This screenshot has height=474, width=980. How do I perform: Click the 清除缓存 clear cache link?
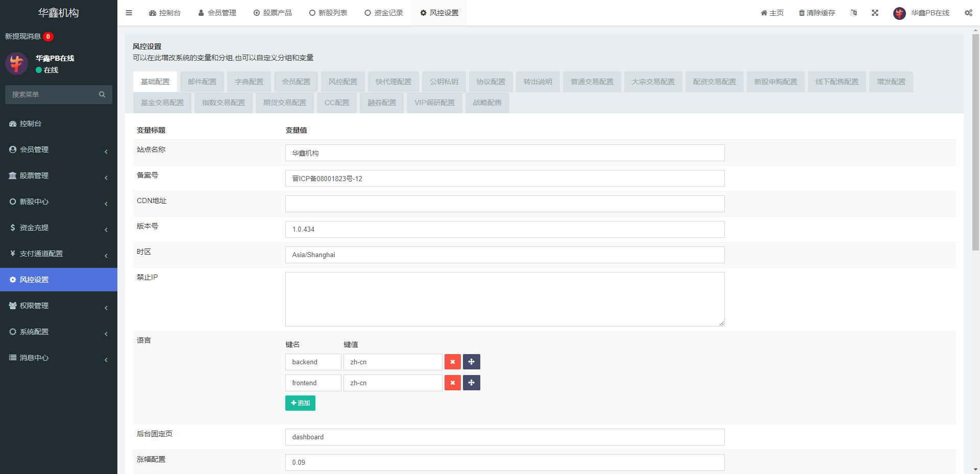coord(817,13)
